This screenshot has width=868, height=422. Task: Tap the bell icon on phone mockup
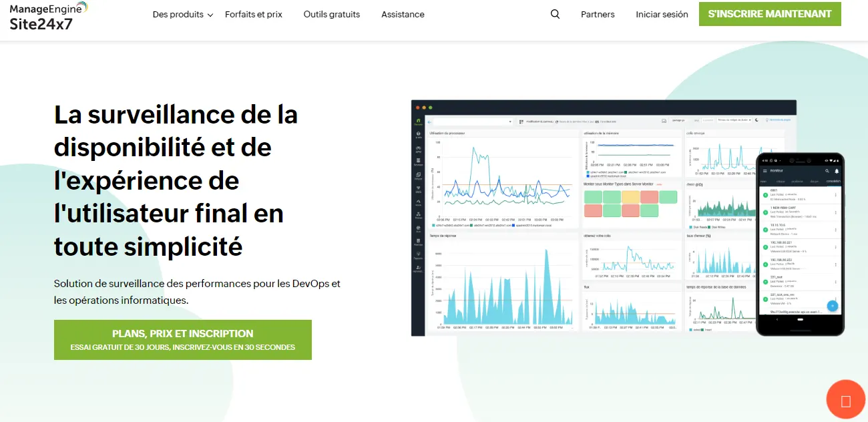click(836, 171)
